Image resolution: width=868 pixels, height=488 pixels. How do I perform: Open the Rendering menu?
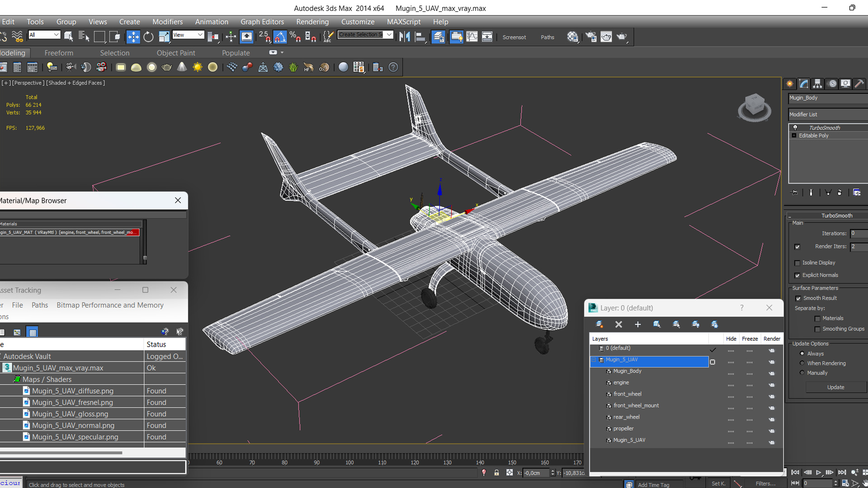[x=312, y=22]
